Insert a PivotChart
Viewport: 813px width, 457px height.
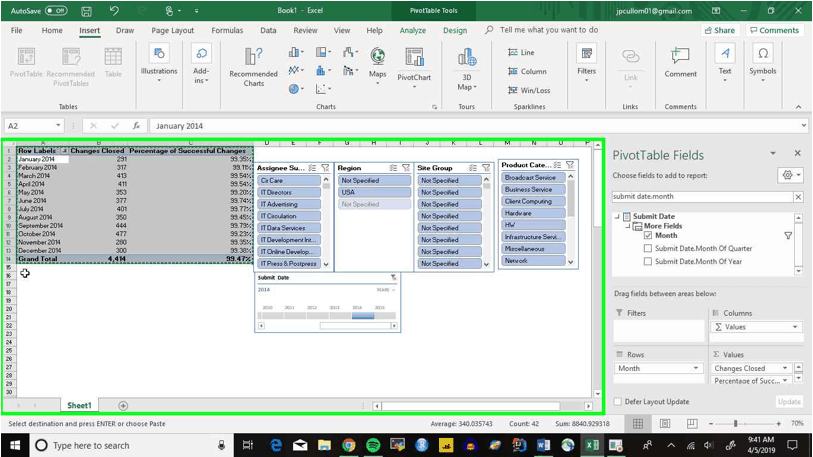click(x=414, y=65)
